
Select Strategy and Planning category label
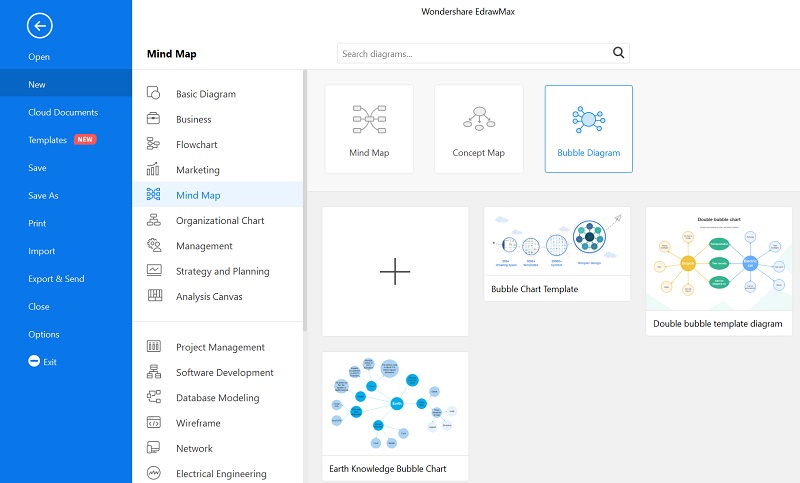click(222, 271)
